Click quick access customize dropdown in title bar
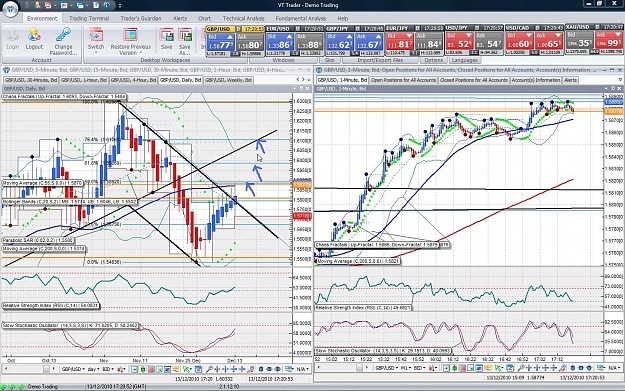 point(120,6)
